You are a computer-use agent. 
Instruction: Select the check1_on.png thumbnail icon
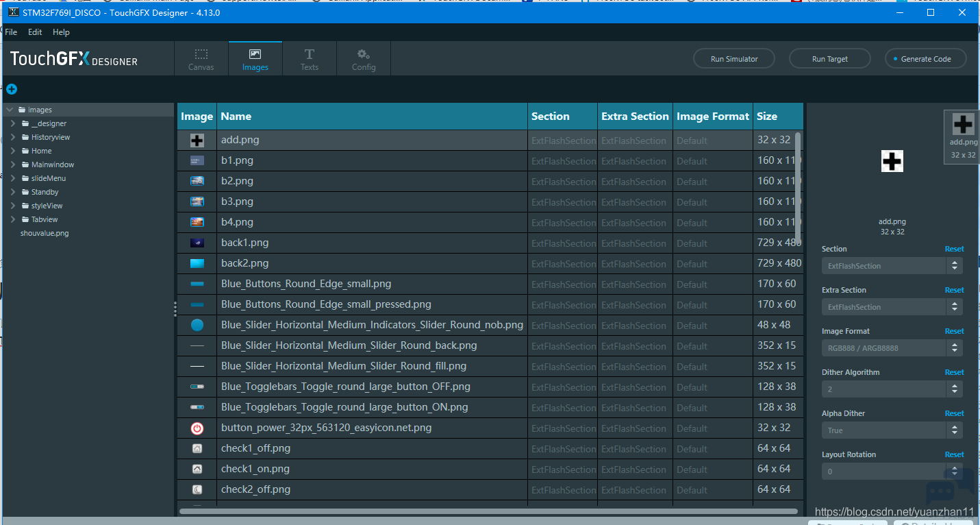(x=197, y=469)
